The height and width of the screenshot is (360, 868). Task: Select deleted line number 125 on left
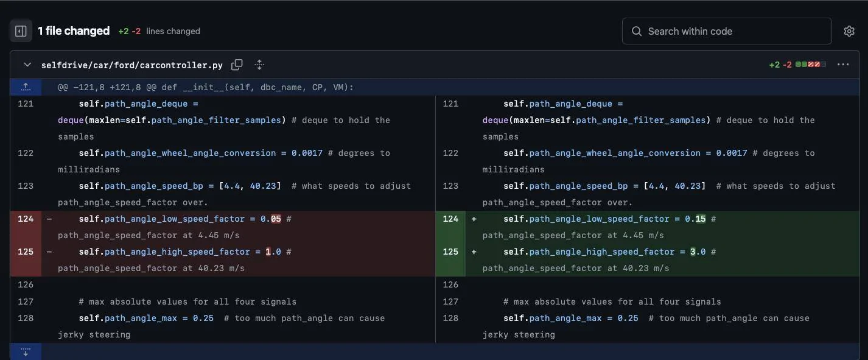click(x=26, y=252)
